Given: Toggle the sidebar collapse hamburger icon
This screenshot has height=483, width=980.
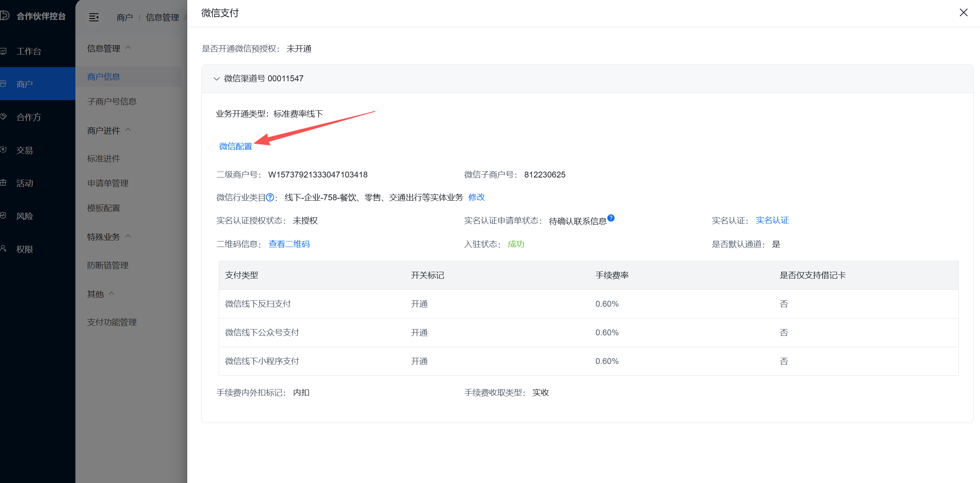Looking at the screenshot, I should tap(94, 17).
